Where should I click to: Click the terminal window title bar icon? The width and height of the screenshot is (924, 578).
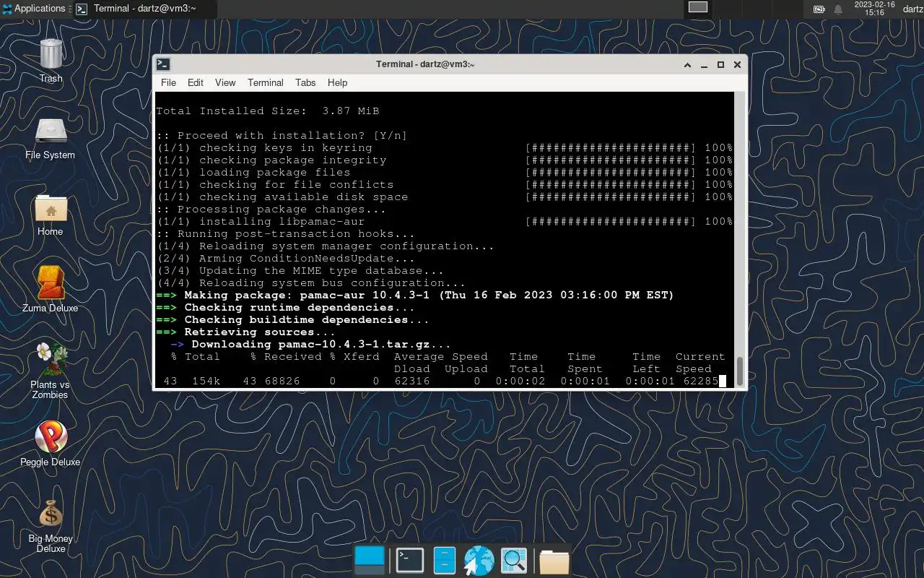click(164, 64)
